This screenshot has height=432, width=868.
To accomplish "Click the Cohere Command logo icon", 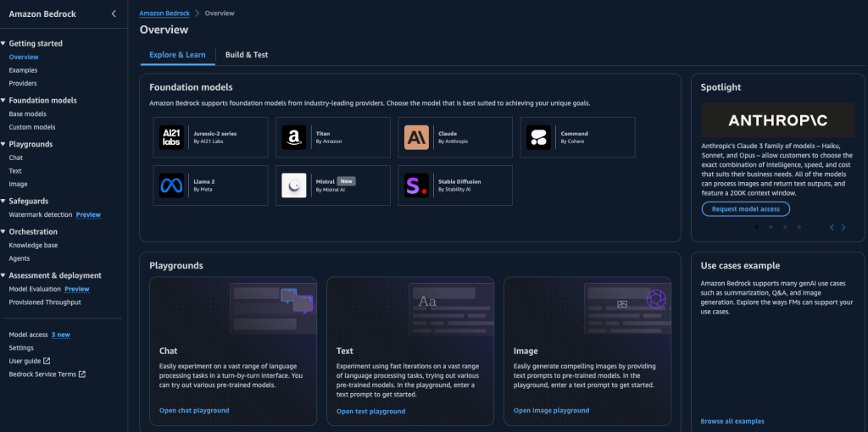I will 538,137.
